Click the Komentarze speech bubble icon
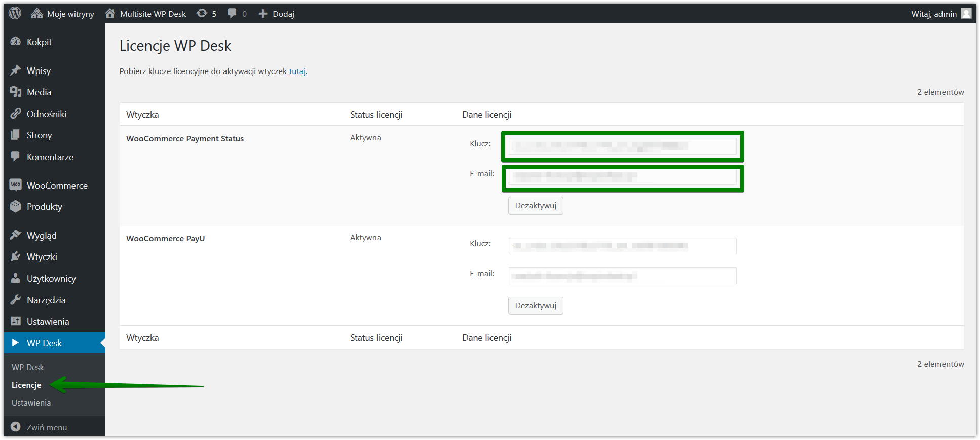The height and width of the screenshot is (440, 980). click(16, 157)
